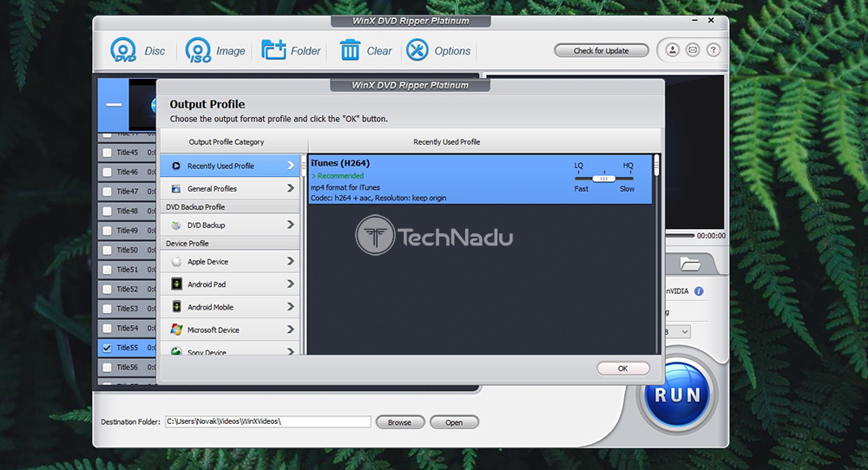Image resolution: width=868 pixels, height=470 pixels.
Task: Select the iTunes (H264) profile
Action: (480, 180)
